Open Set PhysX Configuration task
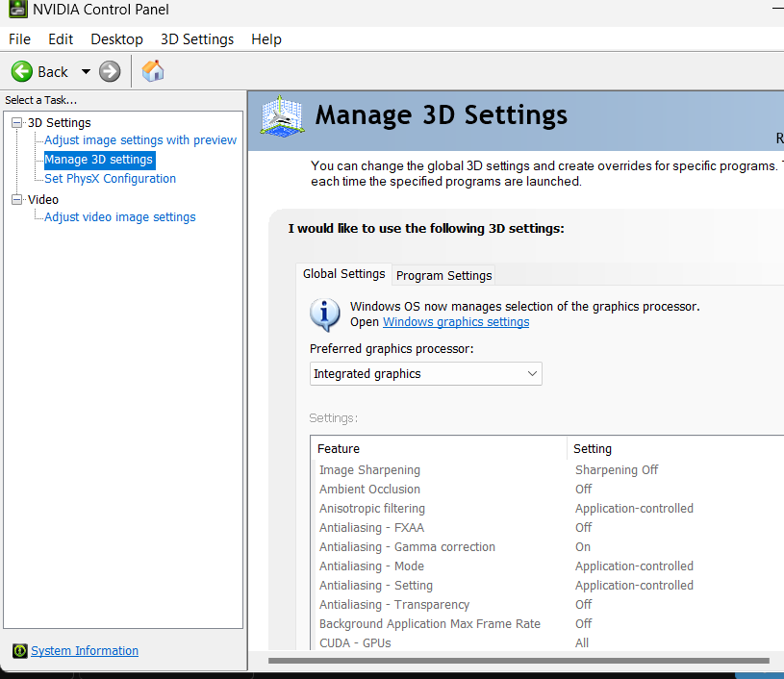This screenshot has height=679, width=784. [x=110, y=179]
